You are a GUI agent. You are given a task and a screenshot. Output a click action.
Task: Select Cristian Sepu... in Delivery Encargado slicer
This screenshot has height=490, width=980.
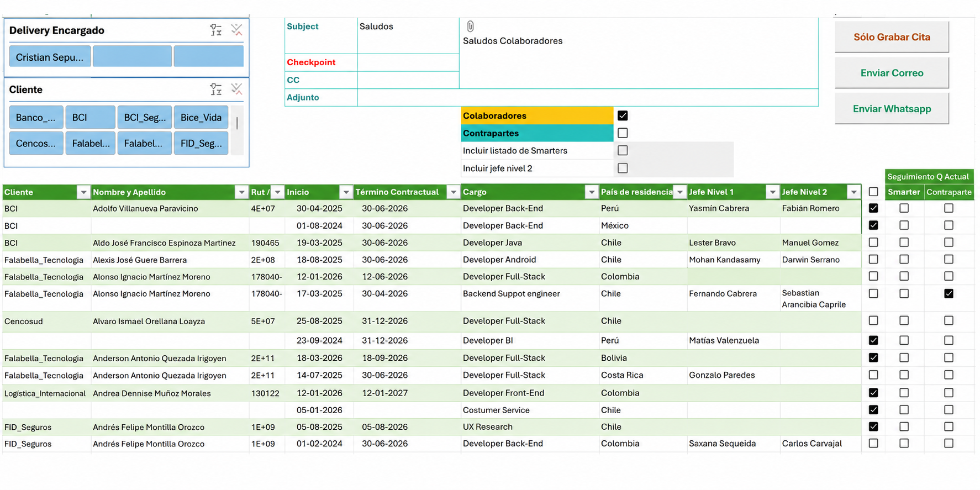50,57
